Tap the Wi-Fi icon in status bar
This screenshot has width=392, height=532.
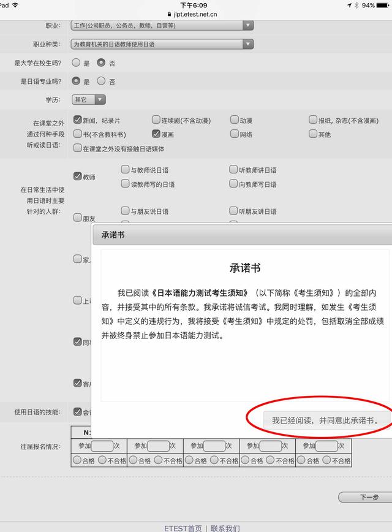click(x=15, y=5)
